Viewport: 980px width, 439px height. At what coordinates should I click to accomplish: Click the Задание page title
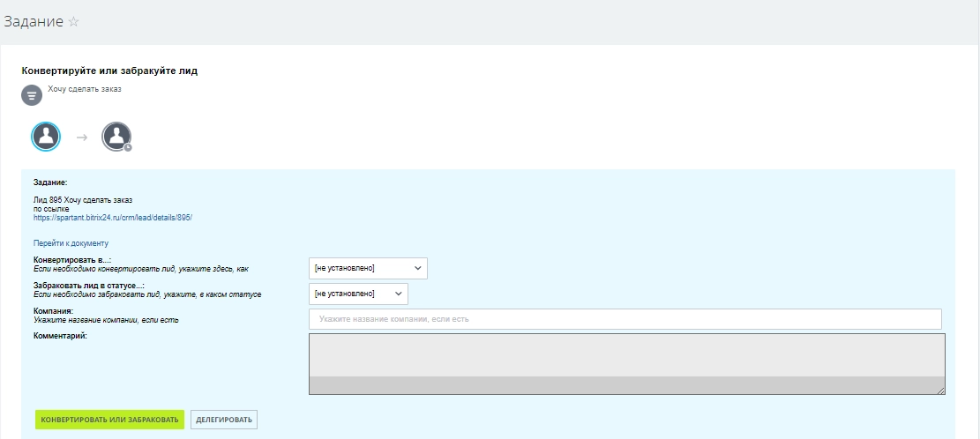(x=34, y=22)
